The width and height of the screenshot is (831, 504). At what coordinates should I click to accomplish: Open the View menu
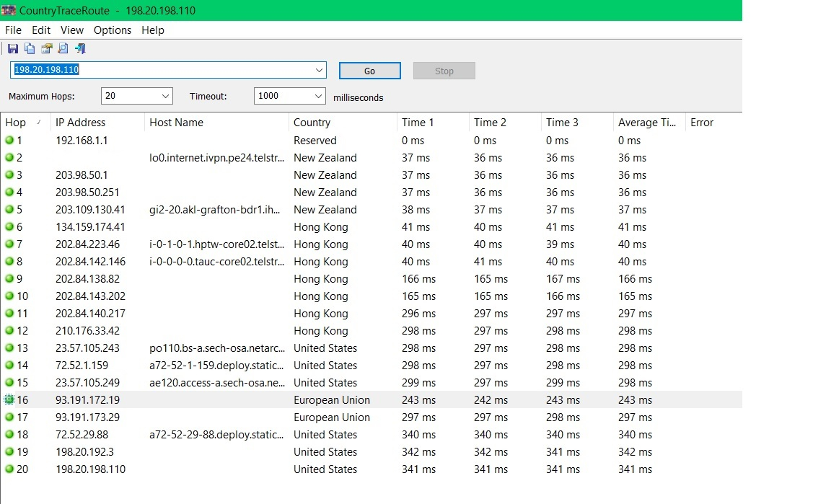tap(71, 30)
